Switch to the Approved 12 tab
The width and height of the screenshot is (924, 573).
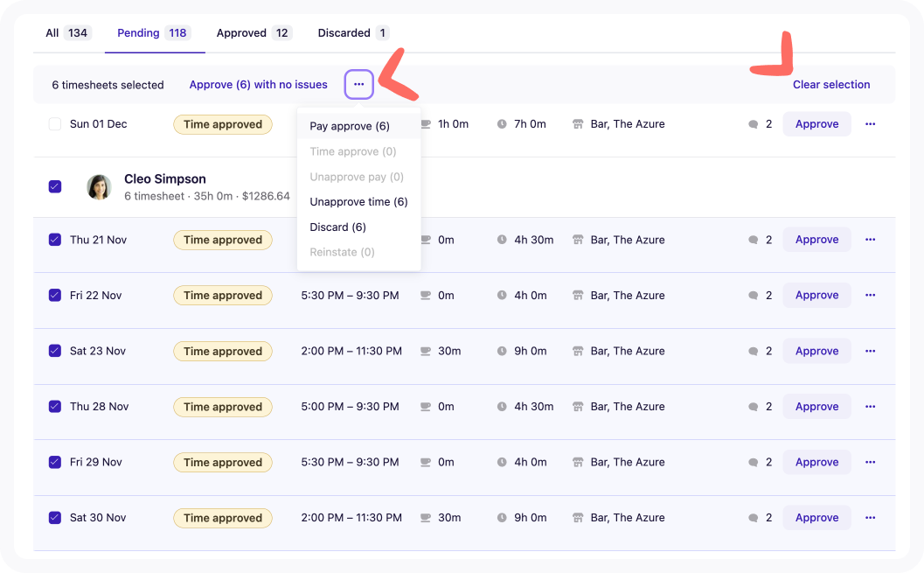[x=253, y=33]
